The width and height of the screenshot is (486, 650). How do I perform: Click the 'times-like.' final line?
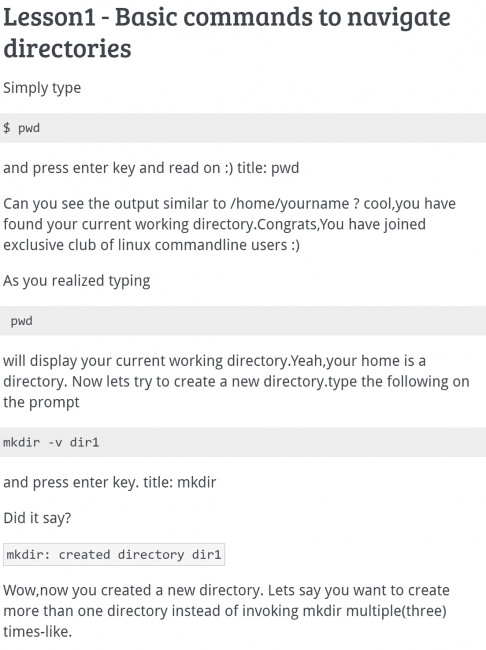38,632
